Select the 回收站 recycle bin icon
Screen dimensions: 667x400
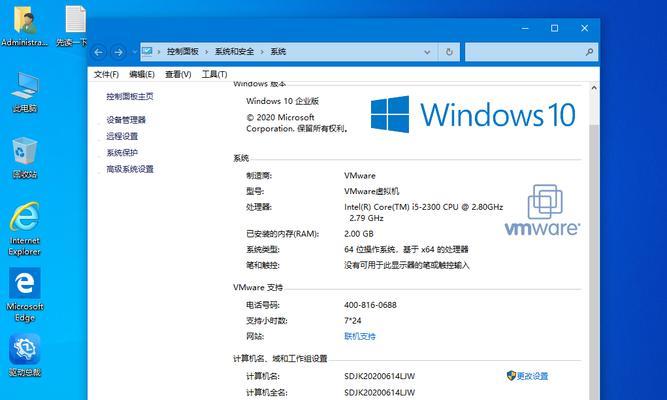click(x=25, y=157)
